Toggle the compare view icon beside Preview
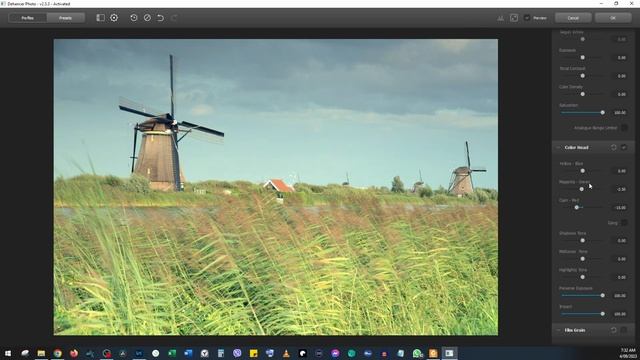The height and width of the screenshot is (360, 640). [514, 18]
